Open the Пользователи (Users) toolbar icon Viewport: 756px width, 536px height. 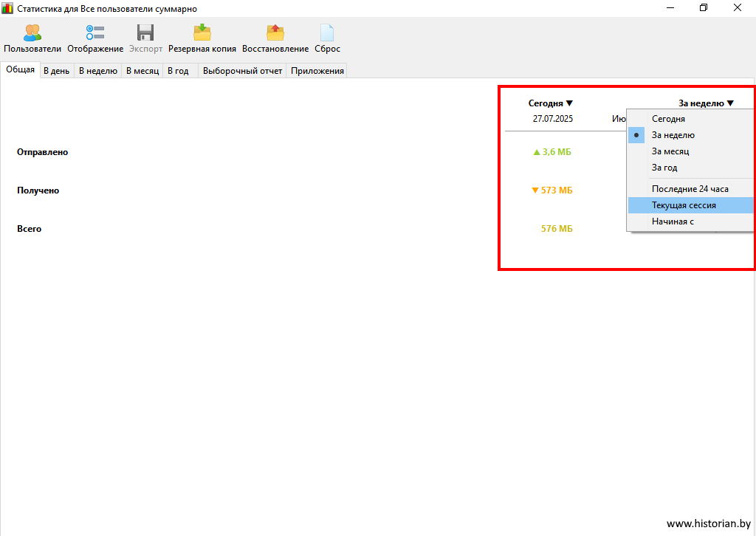pos(32,33)
